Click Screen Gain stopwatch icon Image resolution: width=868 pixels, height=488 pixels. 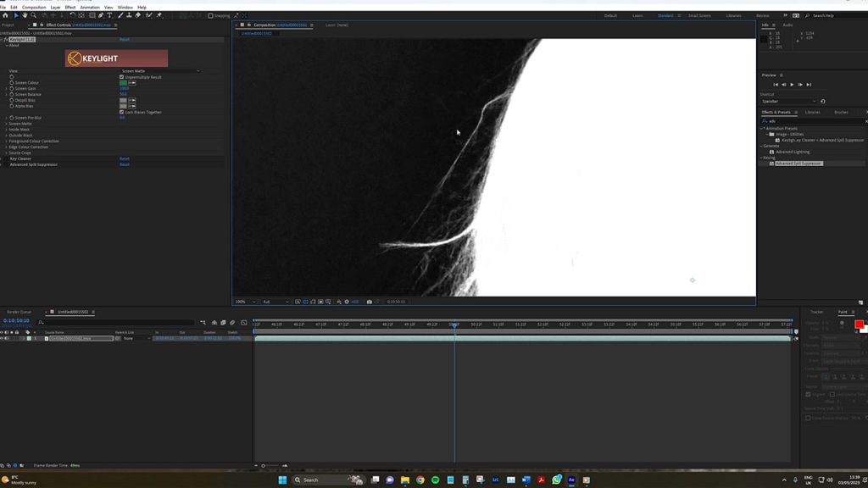(x=12, y=88)
